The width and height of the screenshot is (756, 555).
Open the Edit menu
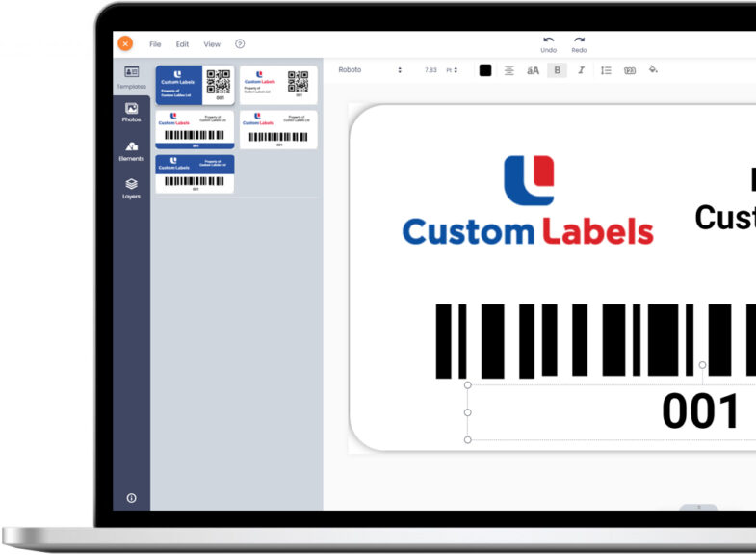coord(182,44)
